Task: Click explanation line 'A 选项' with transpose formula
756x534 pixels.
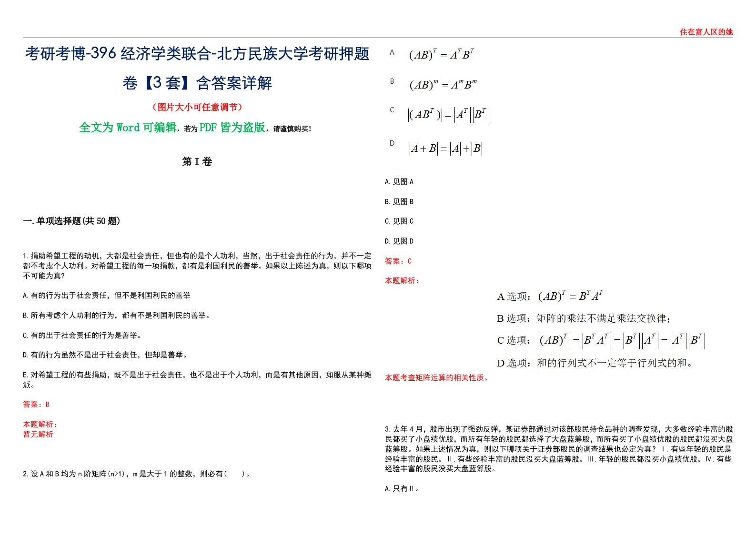Action: click(551, 296)
